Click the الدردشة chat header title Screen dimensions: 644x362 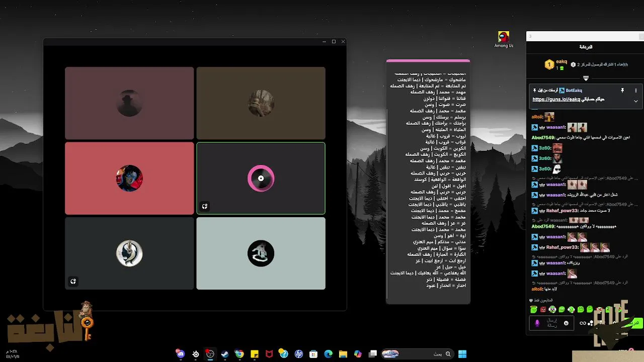(586, 47)
